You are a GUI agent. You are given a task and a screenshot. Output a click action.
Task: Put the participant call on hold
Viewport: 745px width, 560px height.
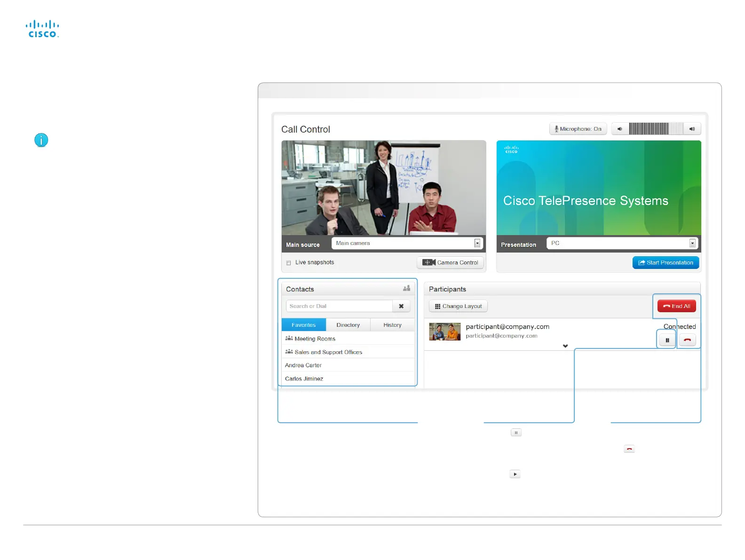point(667,340)
